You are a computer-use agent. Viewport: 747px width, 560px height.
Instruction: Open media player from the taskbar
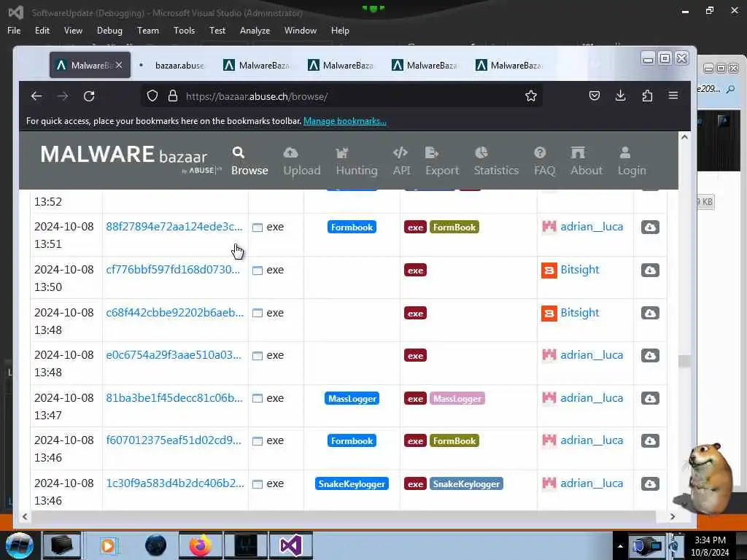pos(108,545)
